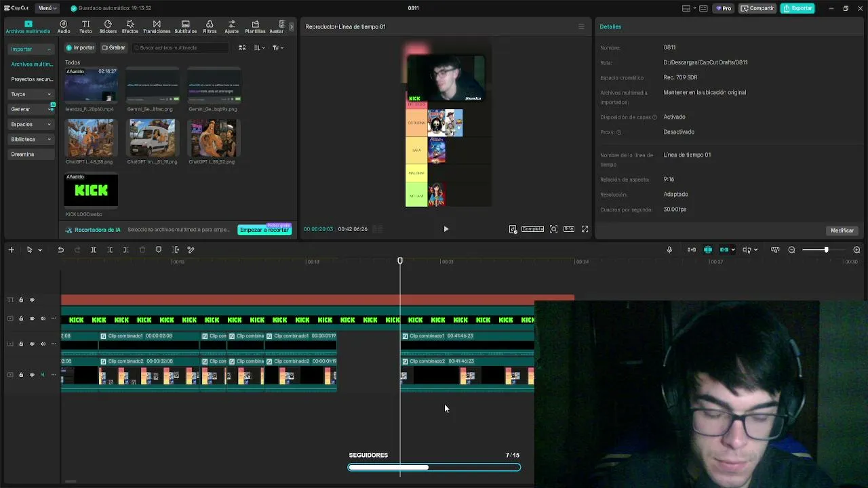Screen dimensions: 868x488
Task: Click the Pro badge button
Action: pyautogui.click(x=724, y=8)
